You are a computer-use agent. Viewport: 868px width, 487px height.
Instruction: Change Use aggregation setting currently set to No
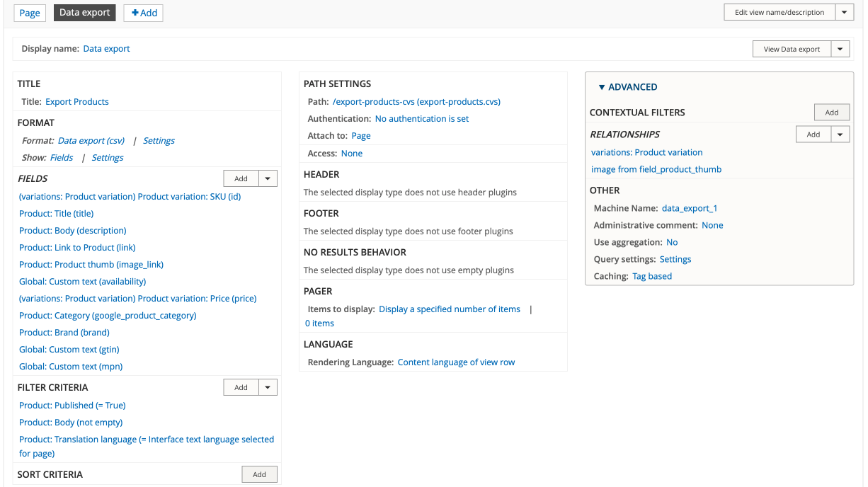(x=671, y=241)
